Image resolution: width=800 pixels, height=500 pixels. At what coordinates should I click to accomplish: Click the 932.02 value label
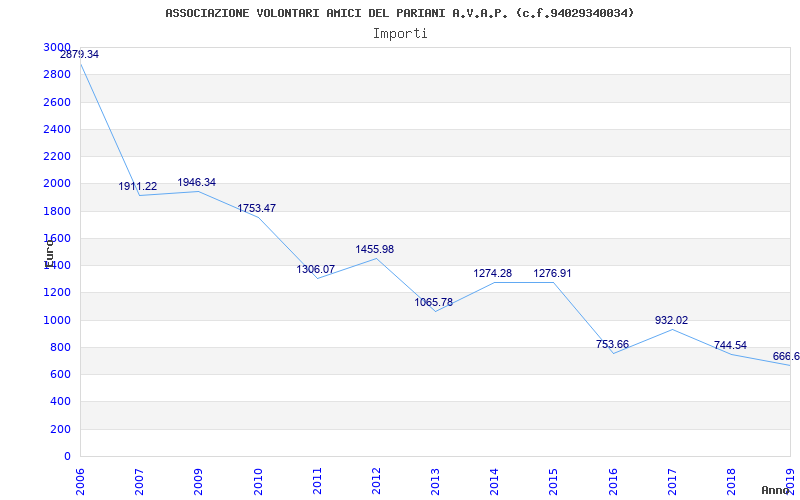click(671, 320)
